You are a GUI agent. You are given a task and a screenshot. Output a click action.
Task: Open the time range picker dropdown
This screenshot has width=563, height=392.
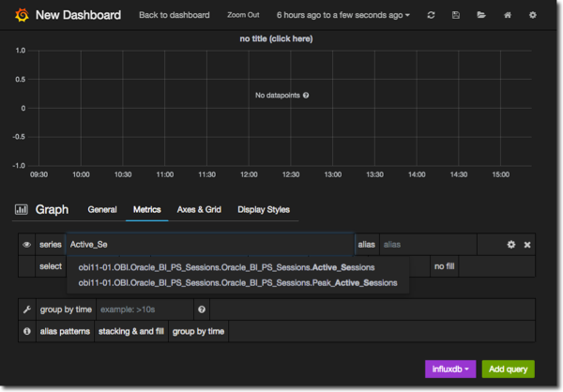click(343, 16)
